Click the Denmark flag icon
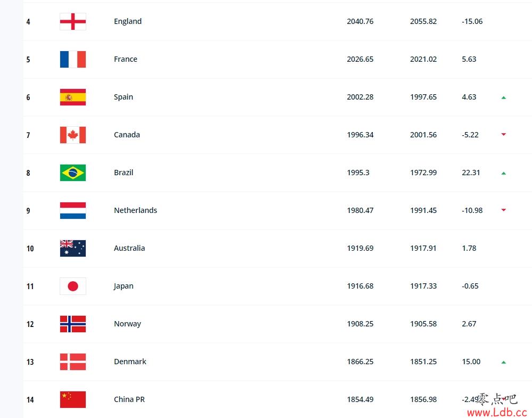 click(x=73, y=362)
